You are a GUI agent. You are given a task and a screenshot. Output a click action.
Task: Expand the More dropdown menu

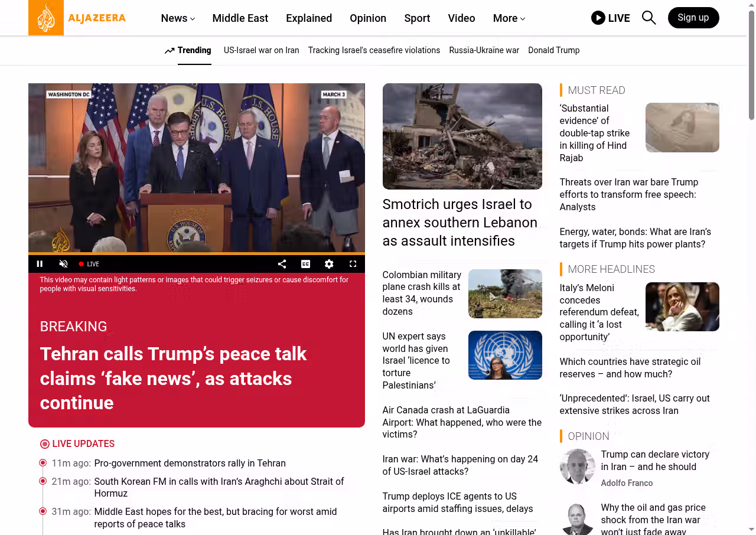click(x=509, y=18)
